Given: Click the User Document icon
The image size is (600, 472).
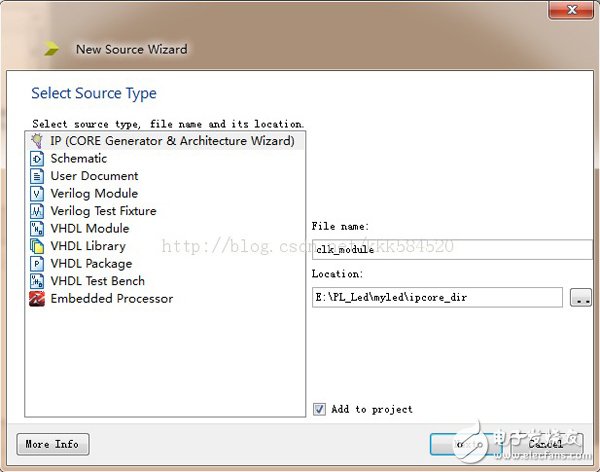Looking at the screenshot, I should pos(37,176).
